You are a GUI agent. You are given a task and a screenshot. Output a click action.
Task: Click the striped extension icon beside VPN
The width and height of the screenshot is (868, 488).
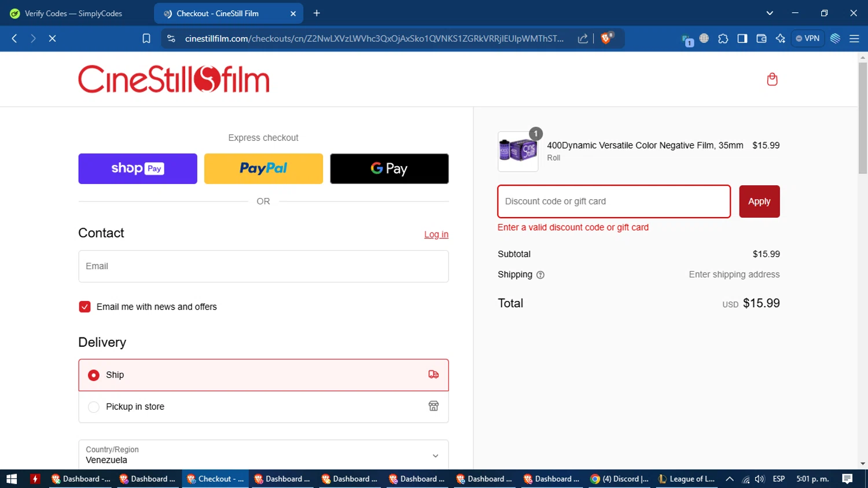(835, 38)
